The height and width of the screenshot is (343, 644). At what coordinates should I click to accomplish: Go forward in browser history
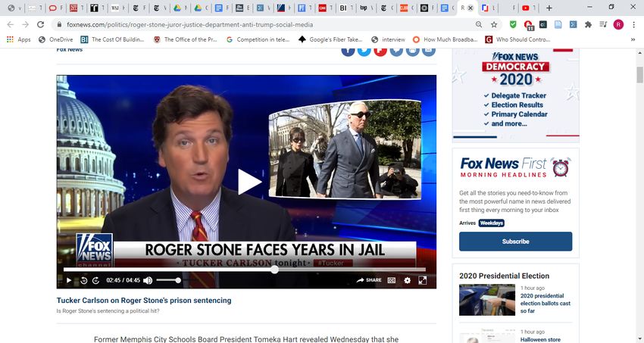click(x=26, y=25)
